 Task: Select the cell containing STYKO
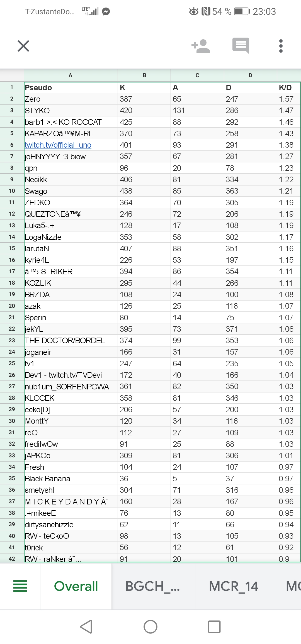click(x=71, y=111)
